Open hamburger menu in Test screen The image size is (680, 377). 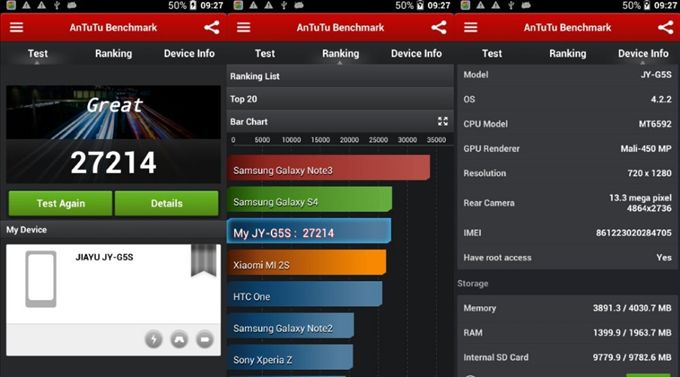coord(16,27)
